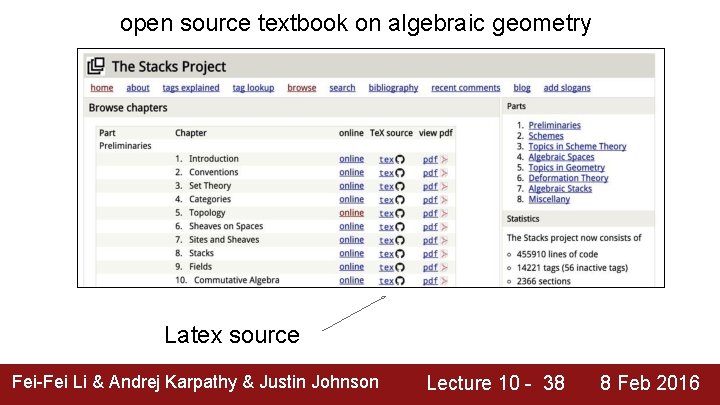This screenshot has height=405, width=720.
Task: Read the Set Theory chapter online
Action: pyautogui.click(x=351, y=186)
